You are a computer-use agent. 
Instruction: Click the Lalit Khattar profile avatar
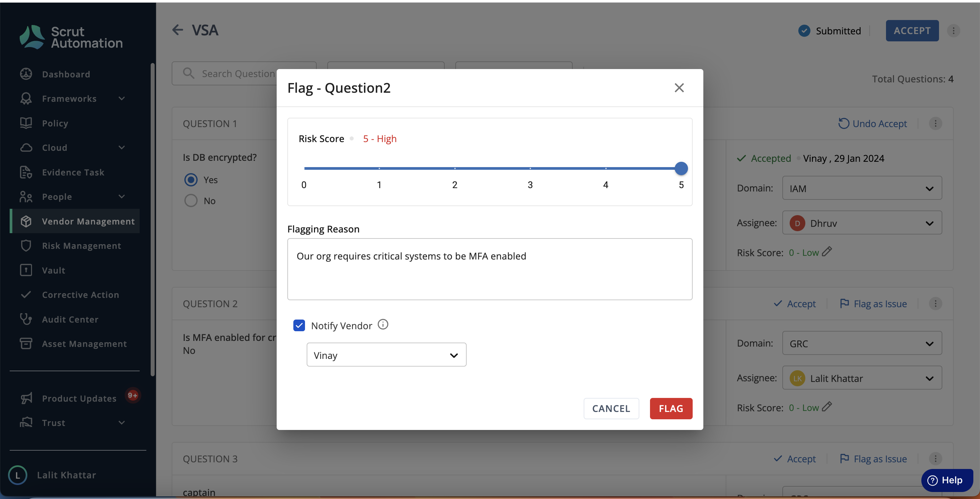point(17,475)
